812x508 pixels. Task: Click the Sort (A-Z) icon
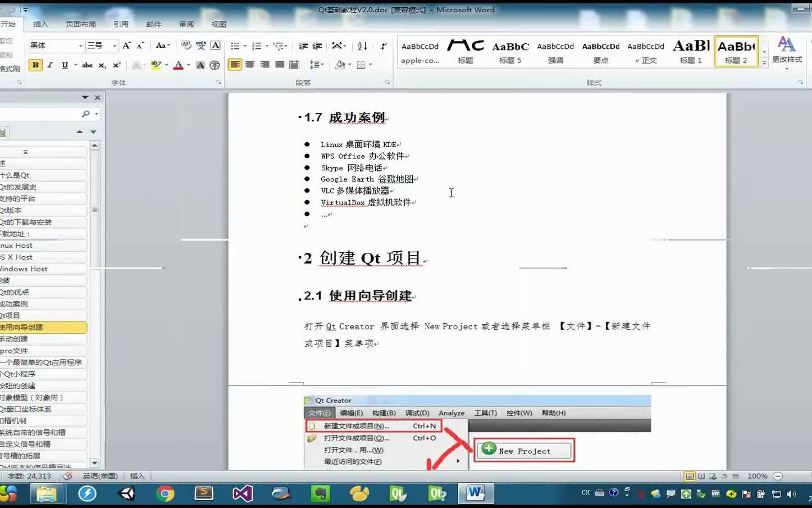tap(362, 46)
